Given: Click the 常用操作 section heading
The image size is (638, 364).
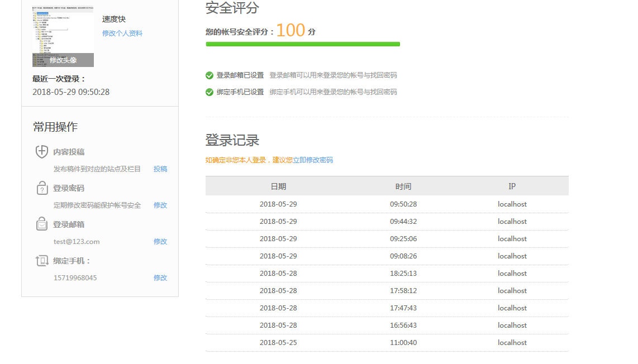Looking at the screenshot, I should [x=55, y=127].
